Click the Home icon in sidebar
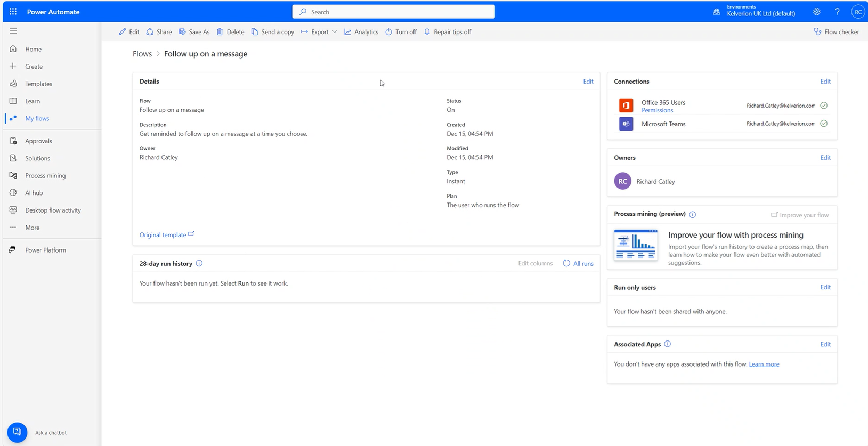 (x=13, y=49)
